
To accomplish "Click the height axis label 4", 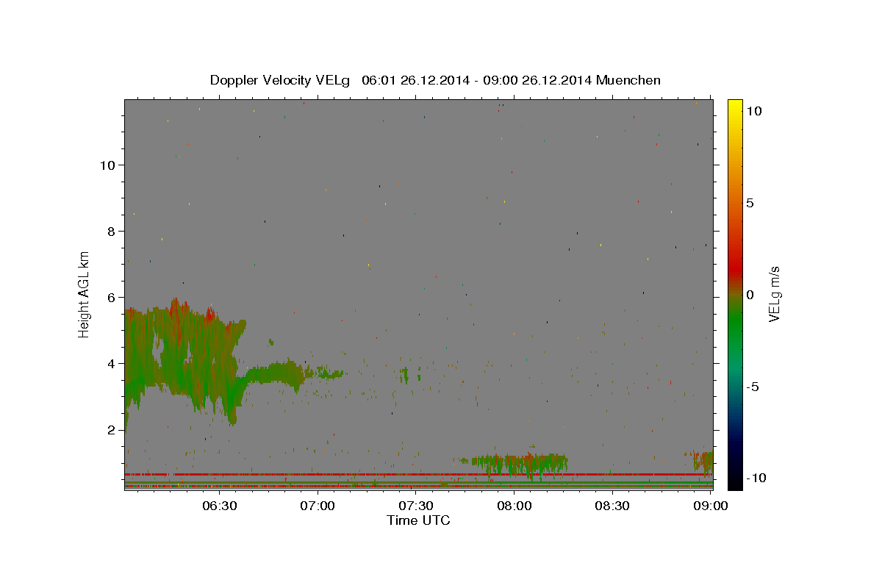I will click(x=111, y=363).
